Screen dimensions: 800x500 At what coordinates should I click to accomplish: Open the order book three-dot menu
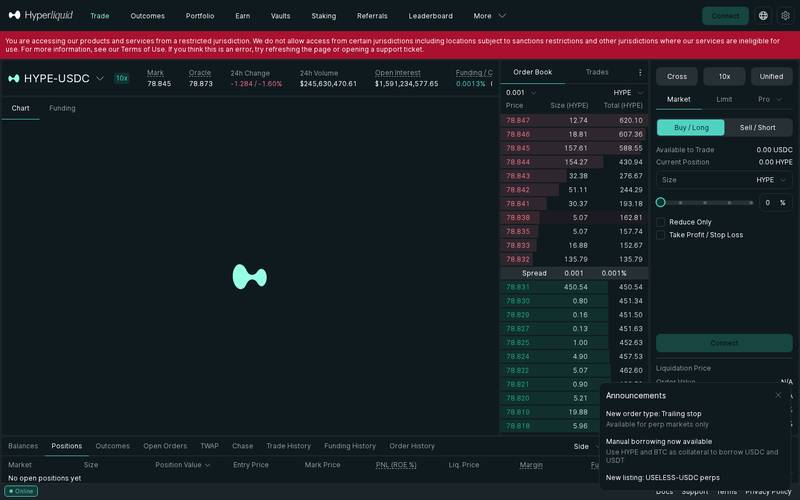click(x=640, y=72)
